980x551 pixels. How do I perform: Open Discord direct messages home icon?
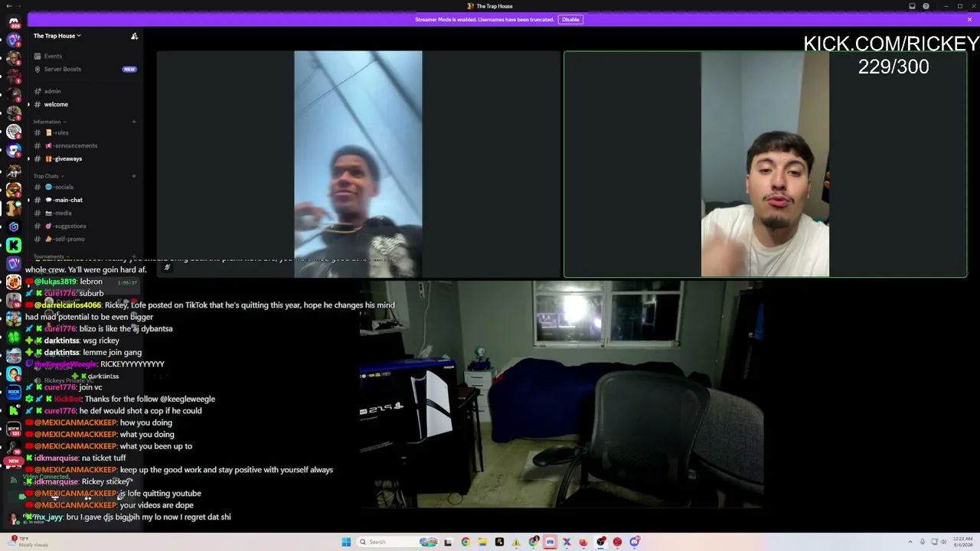click(x=14, y=22)
